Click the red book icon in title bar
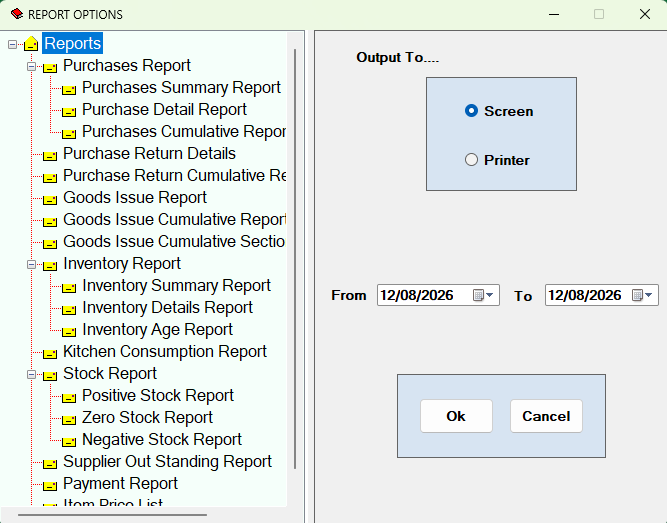 [17, 14]
